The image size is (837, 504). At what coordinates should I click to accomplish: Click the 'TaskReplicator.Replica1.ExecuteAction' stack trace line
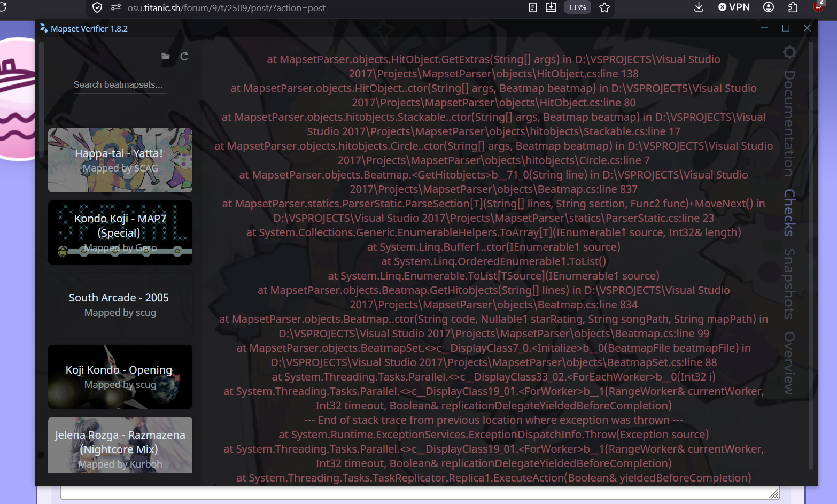[494, 478]
